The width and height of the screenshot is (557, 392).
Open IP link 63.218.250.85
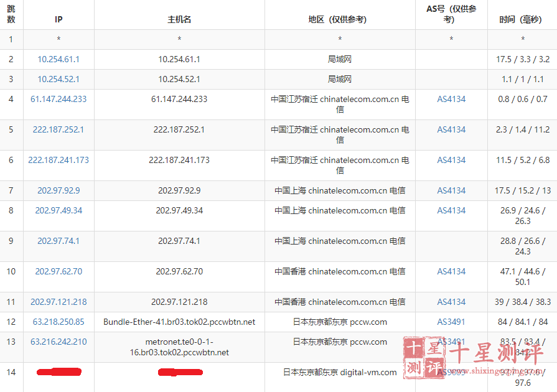coord(59,322)
